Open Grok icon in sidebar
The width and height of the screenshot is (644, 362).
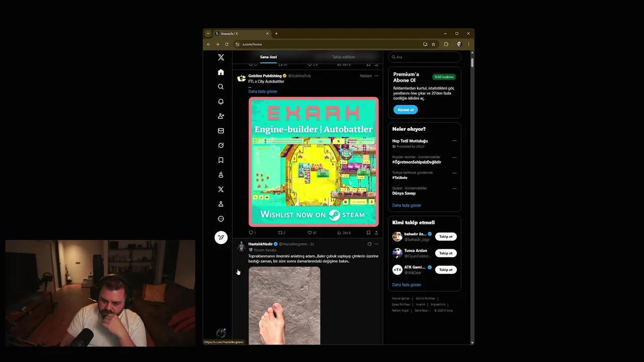coord(221,145)
